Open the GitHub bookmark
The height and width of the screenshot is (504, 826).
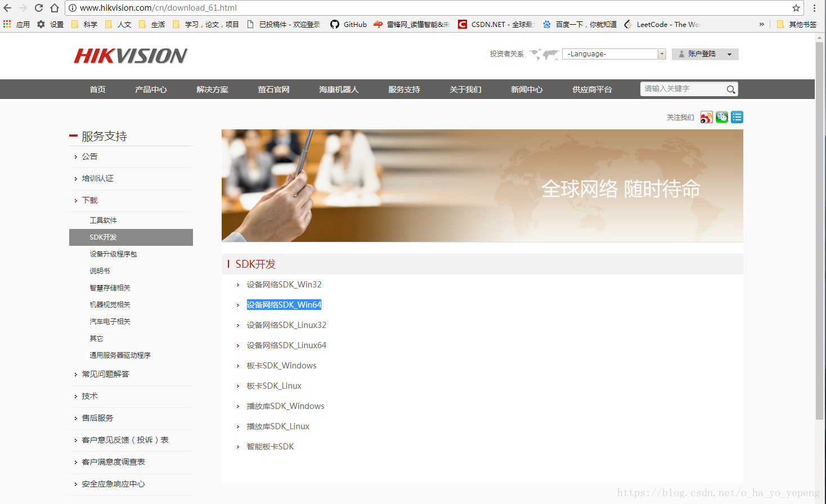click(x=348, y=24)
